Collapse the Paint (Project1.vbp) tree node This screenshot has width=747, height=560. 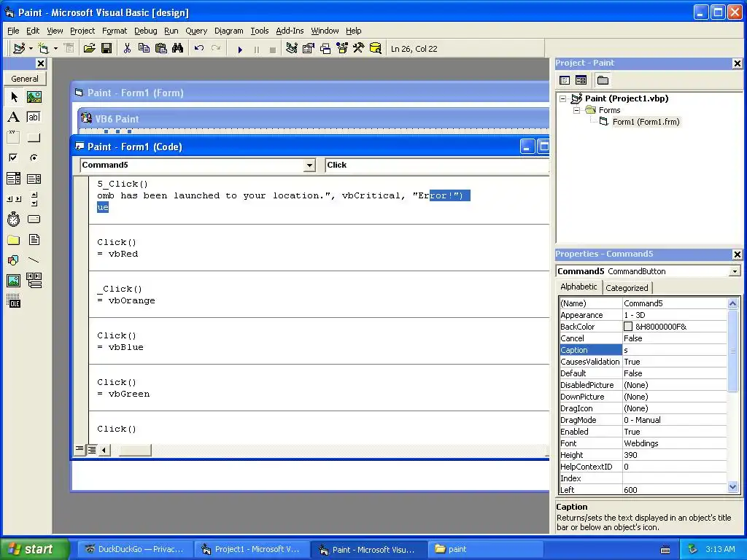[563, 98]
